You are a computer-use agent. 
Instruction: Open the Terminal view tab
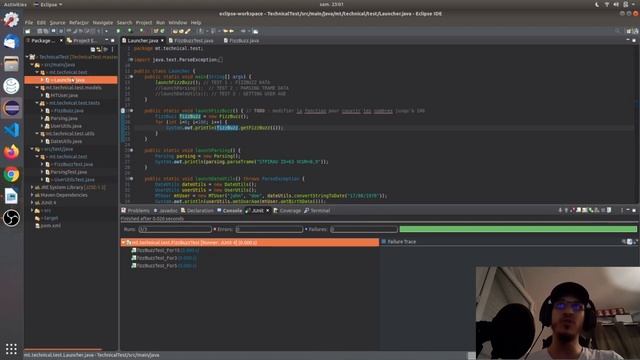(x=317, y=211)
